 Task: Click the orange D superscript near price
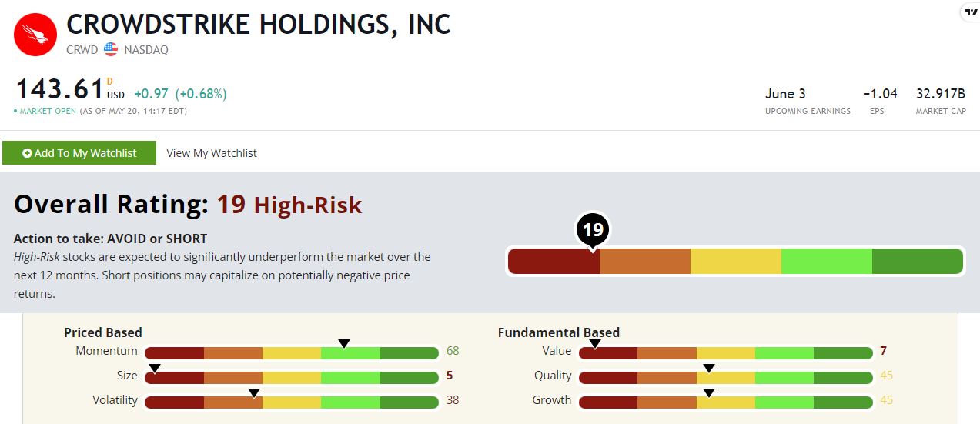pyautogui.click(x=109, y=82)
